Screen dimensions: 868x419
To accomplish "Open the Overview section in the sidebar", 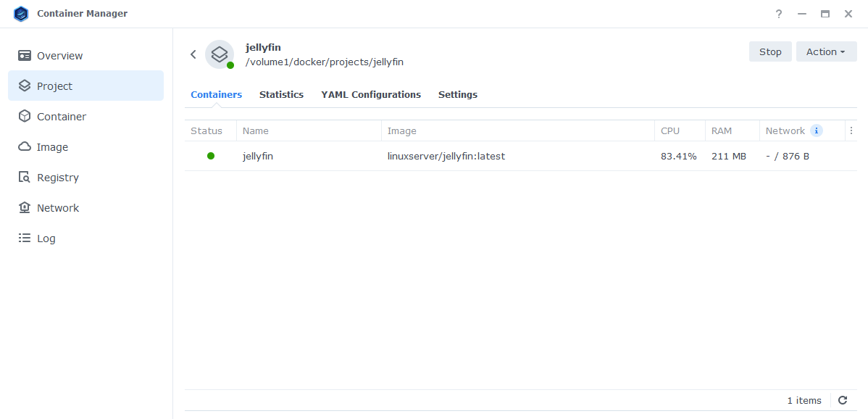I will point(59,55).
